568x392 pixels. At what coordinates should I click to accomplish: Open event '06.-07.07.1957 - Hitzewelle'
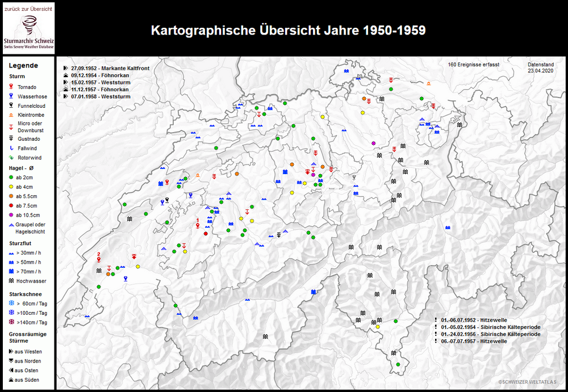pyautogui.click(x=474, y=342)
